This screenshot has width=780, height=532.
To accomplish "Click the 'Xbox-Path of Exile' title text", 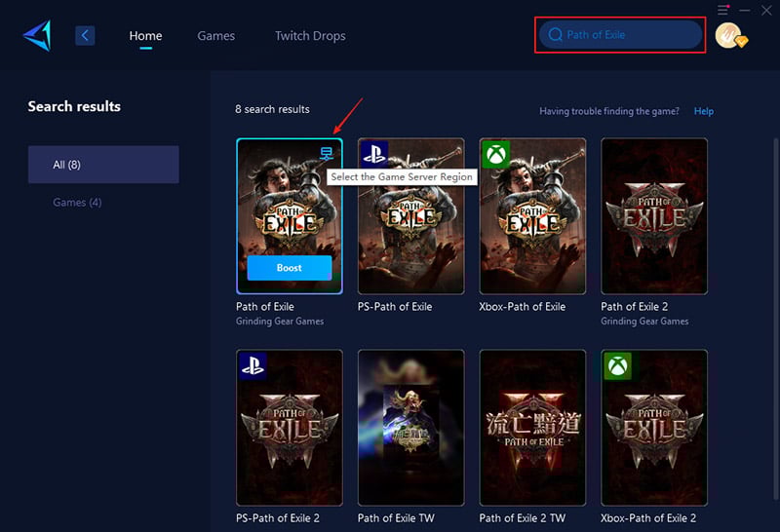I will tap(523, 307).
